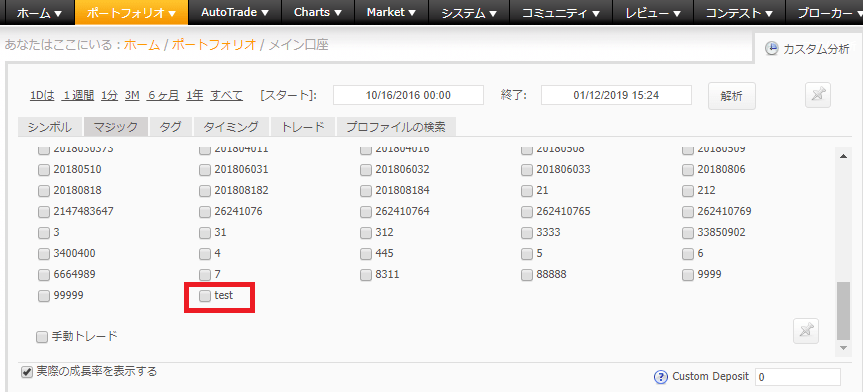The height and width of the screenshot is (392, 863).
Task: Expand the コンテスト menu
Action: (739, 13)
